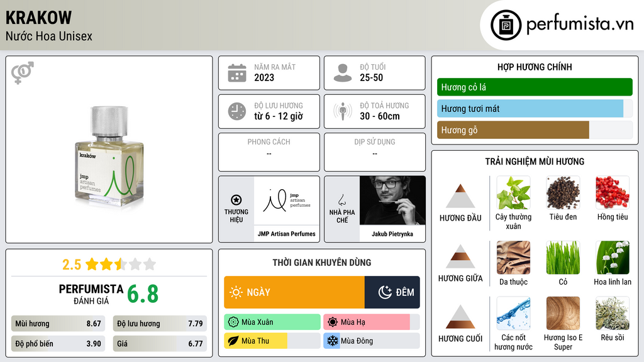Select the Da thuộc note image
Viewport: 644px width, 362px height.
(513, 258)
